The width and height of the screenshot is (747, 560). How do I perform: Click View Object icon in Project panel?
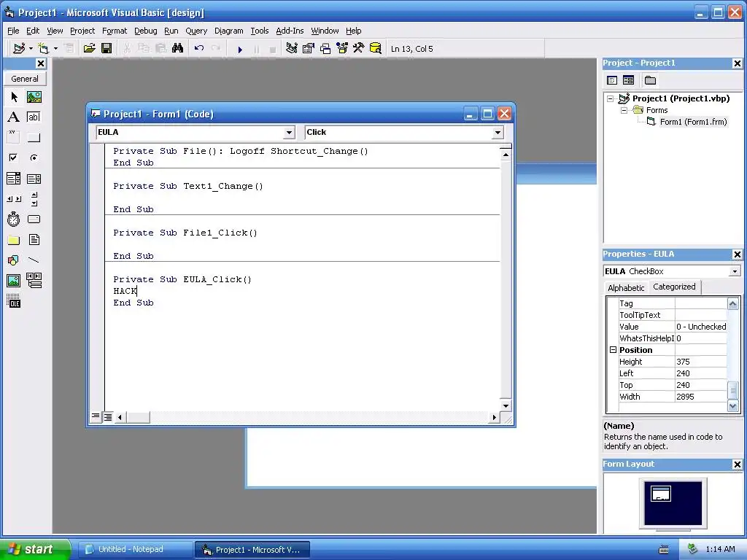tap(629, 80)
